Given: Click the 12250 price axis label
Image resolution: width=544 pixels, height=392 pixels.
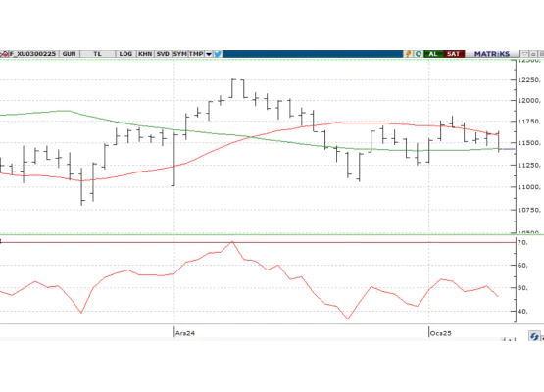Looking at the screenshot, I should pyautogui.click(x=528, y=80).
